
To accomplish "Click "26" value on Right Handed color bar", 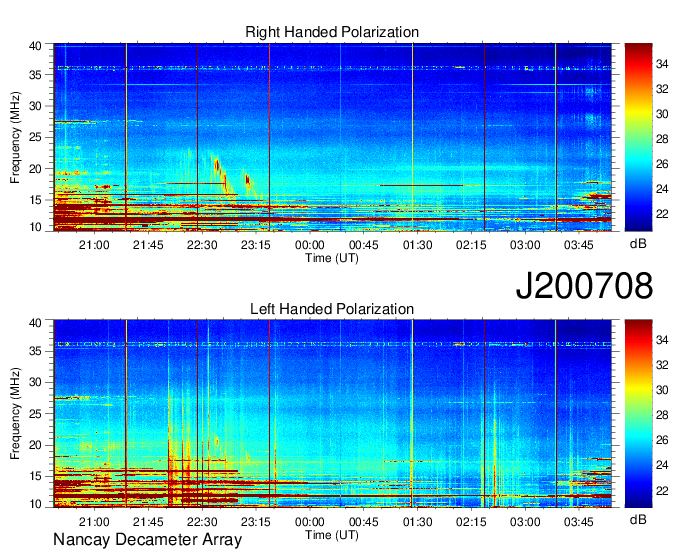I will pos(662,164).
